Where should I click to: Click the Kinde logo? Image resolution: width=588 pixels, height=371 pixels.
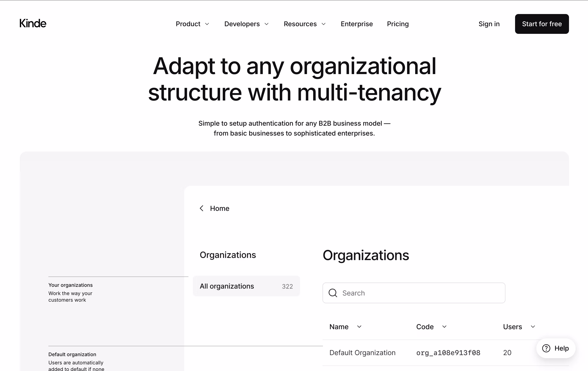point(33,23)
